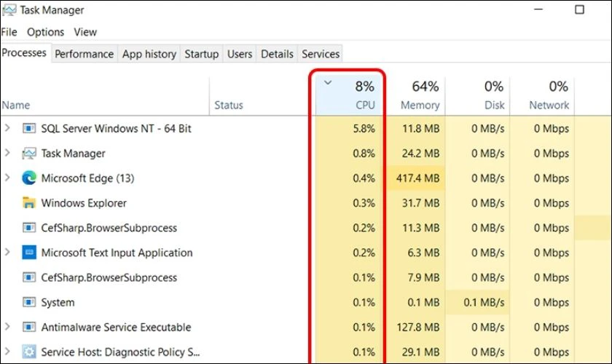Click icon of CefSharp row using 7.9 MB
This screenshot has width=612, height=364.
coord(29,277)
